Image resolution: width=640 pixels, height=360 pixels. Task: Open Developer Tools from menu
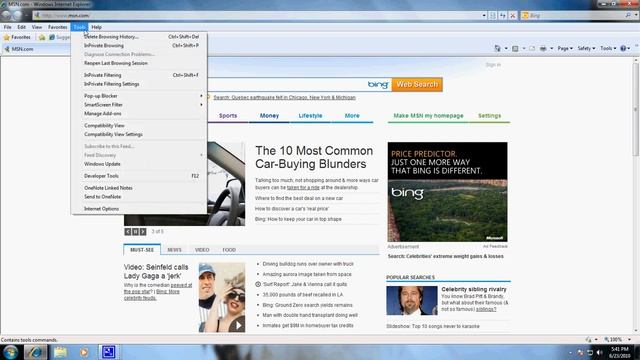[139, 176]
